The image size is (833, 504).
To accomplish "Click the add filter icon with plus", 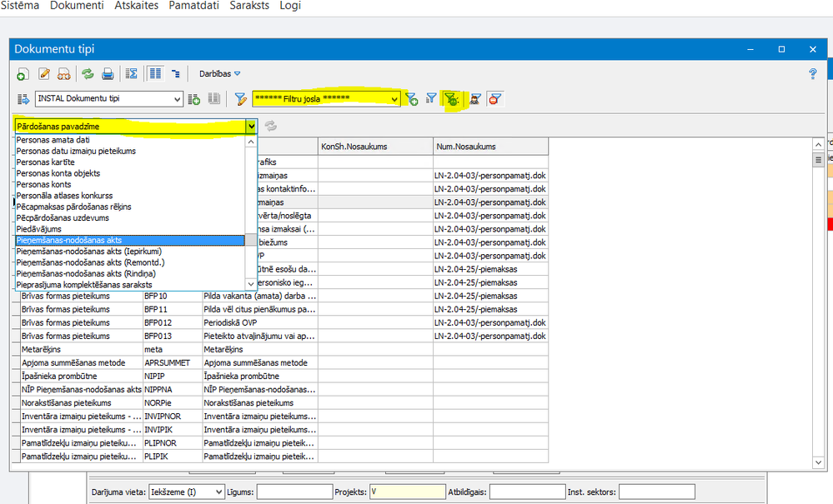I will pos(412,99).
